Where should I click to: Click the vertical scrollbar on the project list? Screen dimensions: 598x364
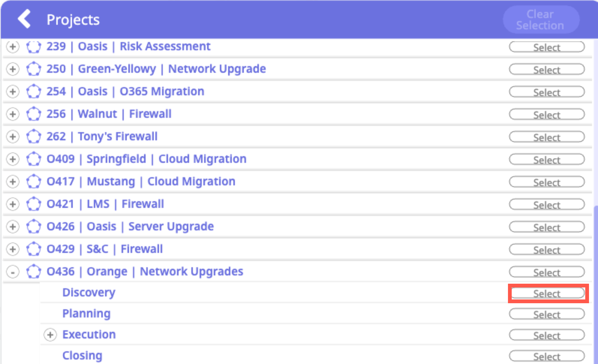[595, 281]
